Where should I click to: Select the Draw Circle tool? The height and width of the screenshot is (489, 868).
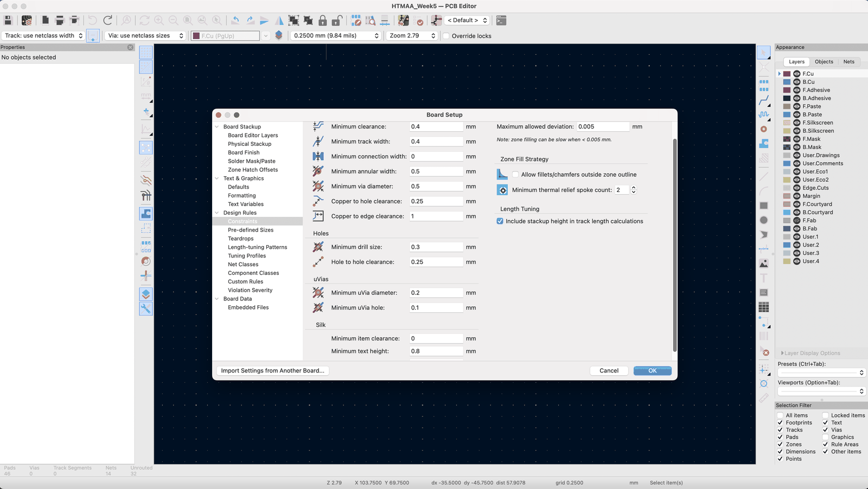point(764,220)
